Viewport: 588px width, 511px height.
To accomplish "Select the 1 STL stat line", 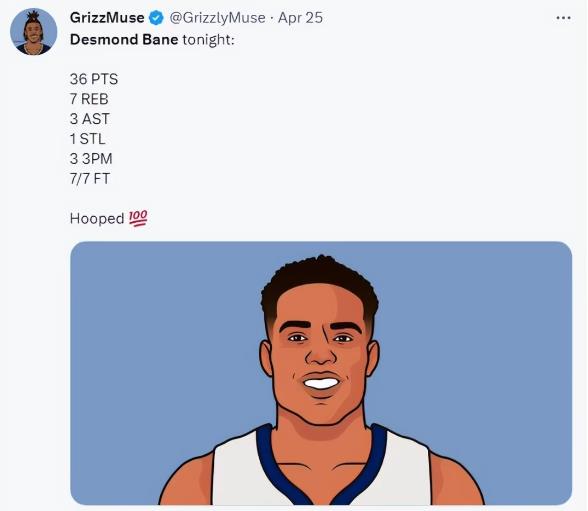I will (88, 139).
